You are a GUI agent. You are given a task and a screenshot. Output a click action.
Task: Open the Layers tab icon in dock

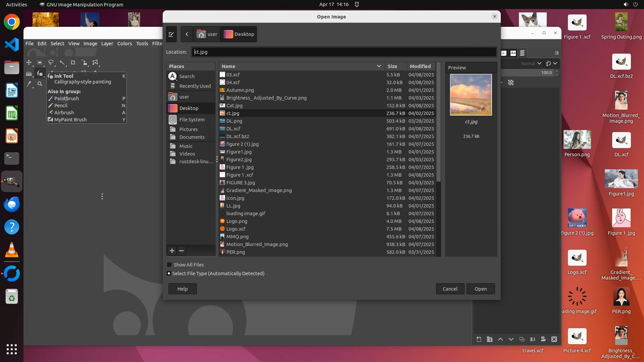pos(522,53)
